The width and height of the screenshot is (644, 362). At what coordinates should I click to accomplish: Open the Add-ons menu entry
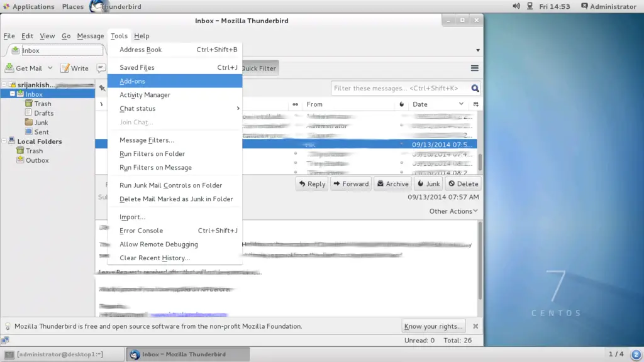175,81
